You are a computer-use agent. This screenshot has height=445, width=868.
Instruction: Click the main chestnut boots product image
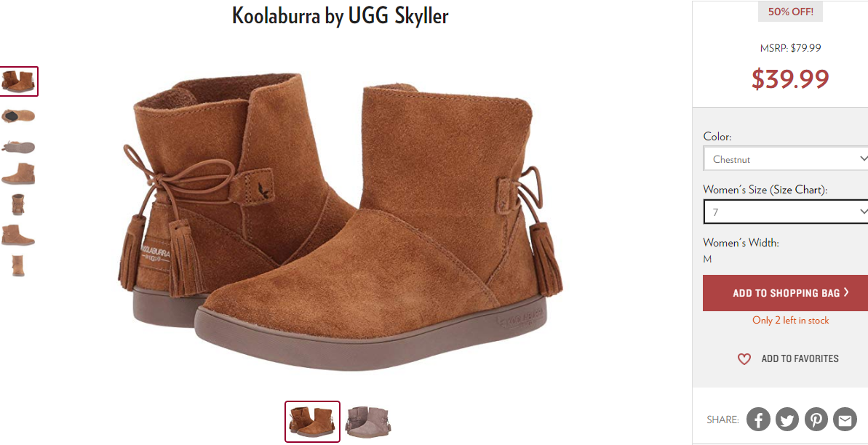point(340,221)
